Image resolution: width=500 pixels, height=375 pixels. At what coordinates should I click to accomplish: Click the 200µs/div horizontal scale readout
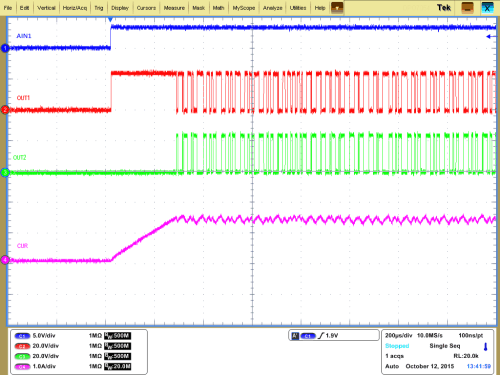pyautogui.click(x=399, y=335)
